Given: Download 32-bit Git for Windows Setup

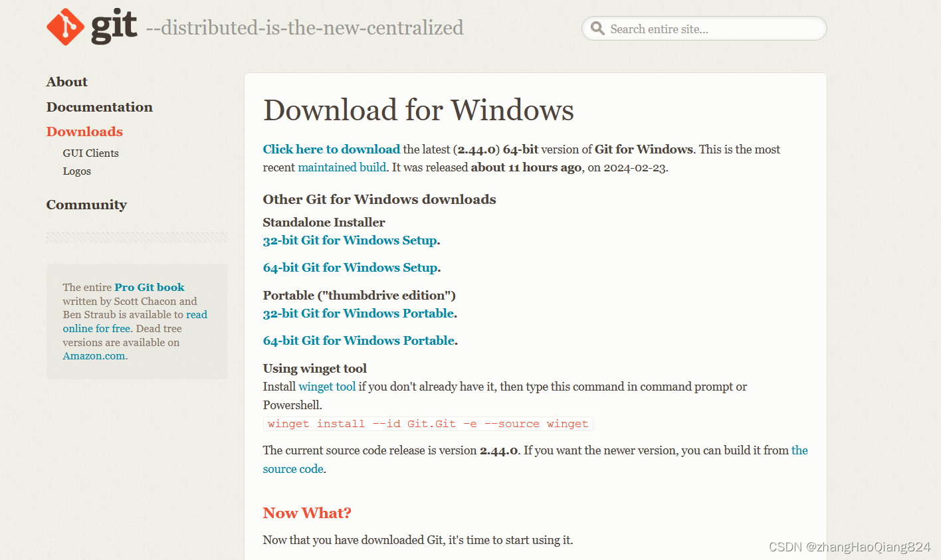Looking at the screenshot, I should [x=350, y=240].
